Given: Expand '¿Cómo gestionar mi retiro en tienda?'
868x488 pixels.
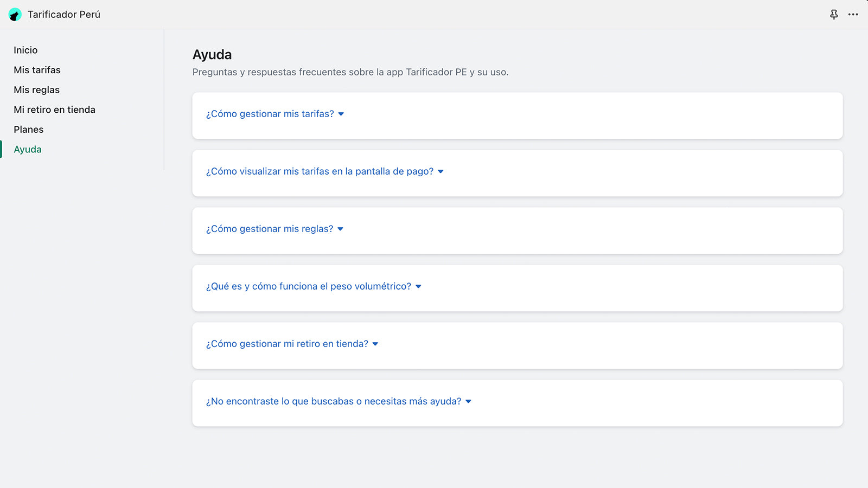Looking at the screenshot, I should [x=286, y=344].
